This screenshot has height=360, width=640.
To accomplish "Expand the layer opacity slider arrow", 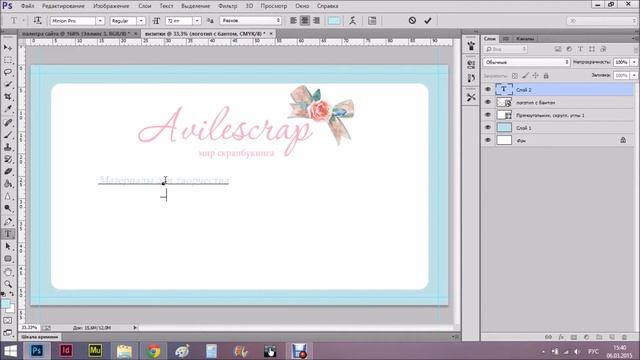I will tap(634, 62).
